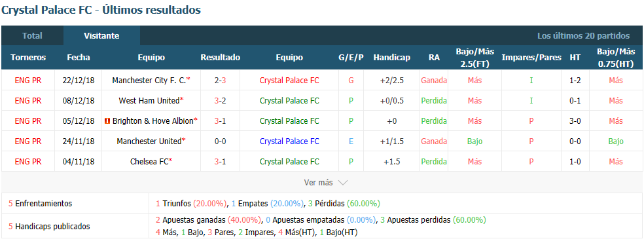Open the Manchester United team link
The height and width of the screenshot is (243, 644).
pos(149,141)
